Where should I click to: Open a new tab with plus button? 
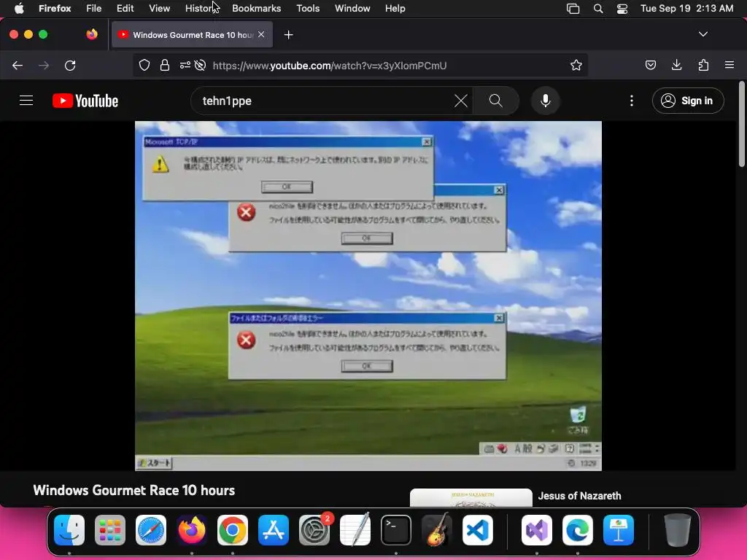288,35
